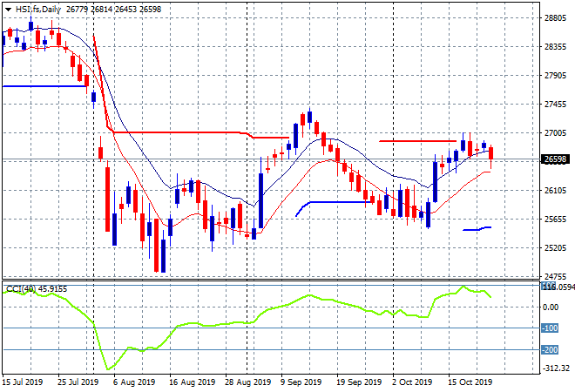Click the -100 level label on CCI
The height and width of the screenshot is (392, 575).
pyautogui.click(x=550, y=328)
